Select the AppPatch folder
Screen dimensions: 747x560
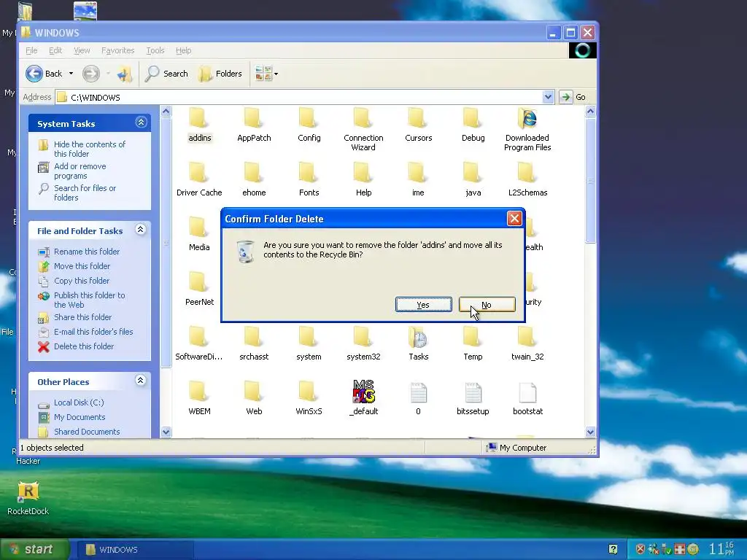point(254,125)
